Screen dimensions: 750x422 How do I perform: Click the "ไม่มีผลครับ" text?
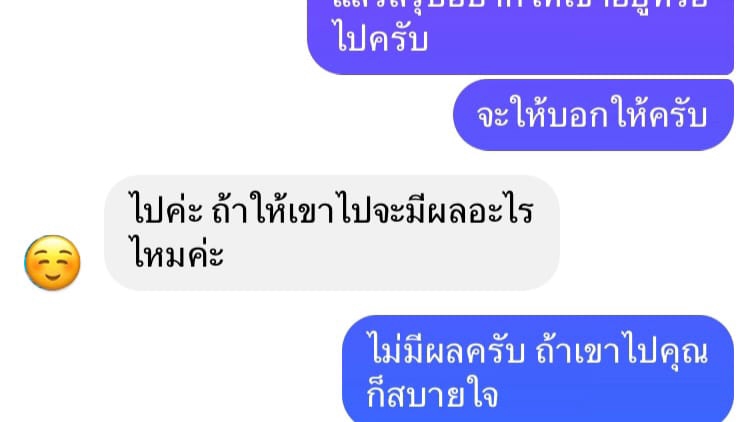pos(446,352)
